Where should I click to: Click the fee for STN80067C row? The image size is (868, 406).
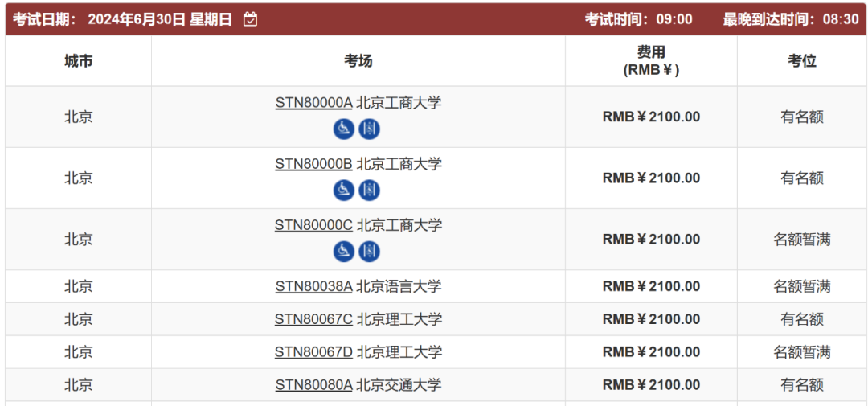coord(651,319)
